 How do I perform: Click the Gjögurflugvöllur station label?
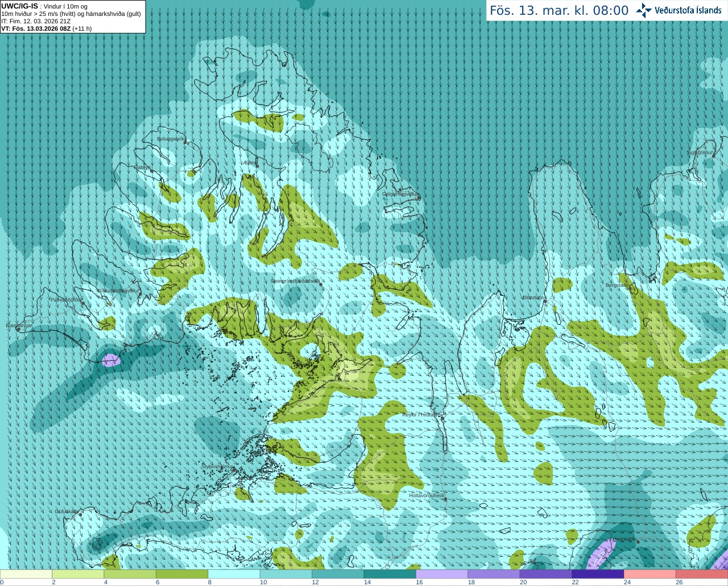400,194
